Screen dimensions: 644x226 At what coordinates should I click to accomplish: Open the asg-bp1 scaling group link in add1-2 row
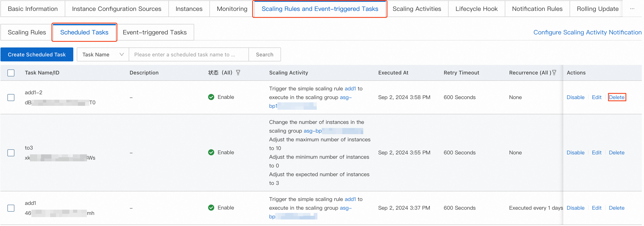(x=310, y=101)
